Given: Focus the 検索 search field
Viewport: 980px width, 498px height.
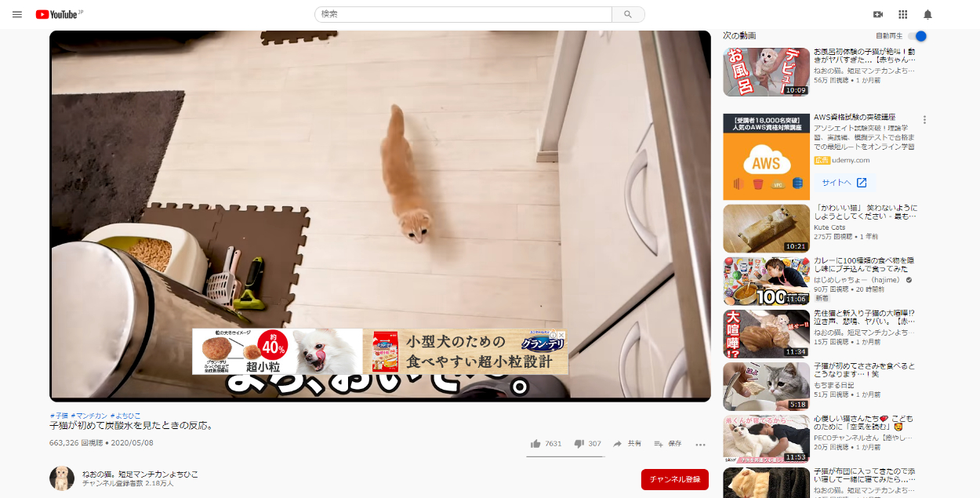Looking at the screenshot, I should (x=463, y=14).
